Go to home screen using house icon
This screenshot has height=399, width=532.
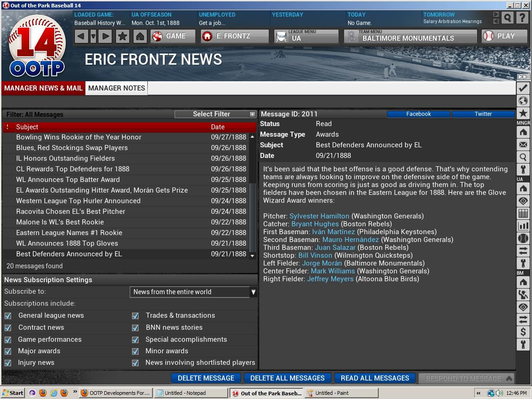pos(140,36)
